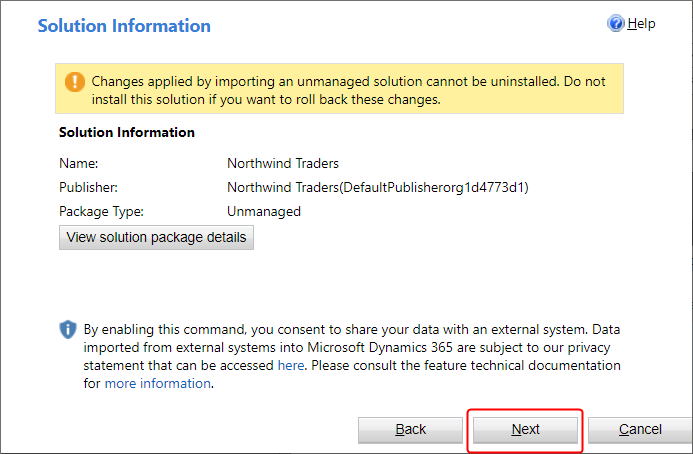Click the Solution Information page title
The image size is (693, 454).
click(x=124, y=26)
